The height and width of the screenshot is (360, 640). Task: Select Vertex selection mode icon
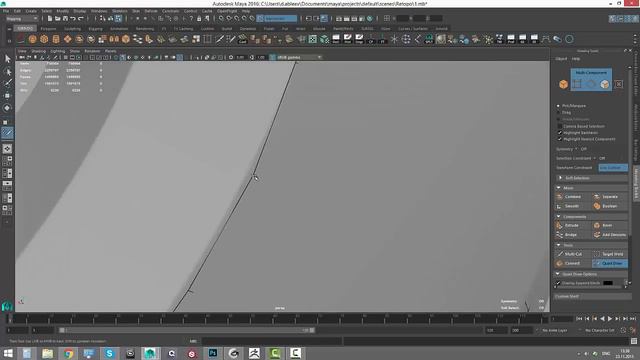(577, 84)
